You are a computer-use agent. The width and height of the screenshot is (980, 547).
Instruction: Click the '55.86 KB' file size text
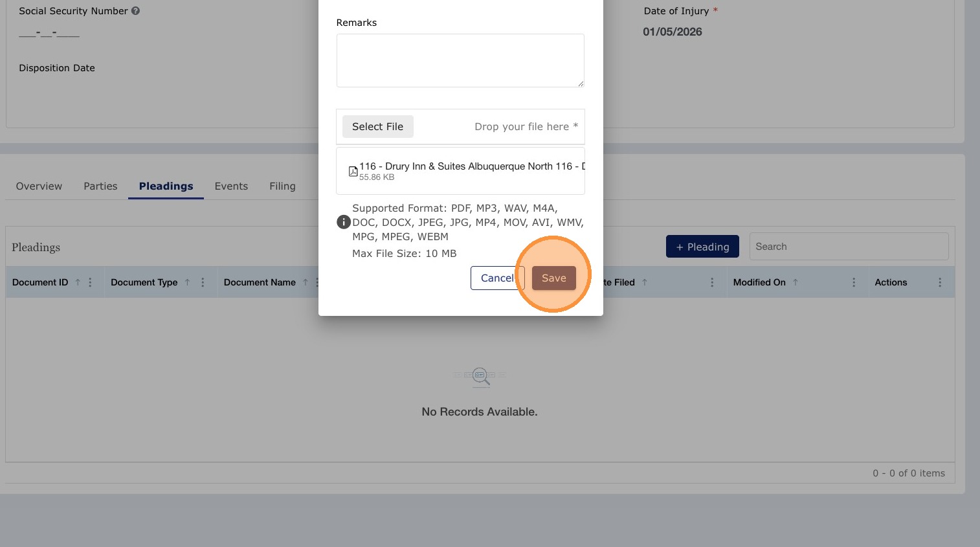[377, 177]
